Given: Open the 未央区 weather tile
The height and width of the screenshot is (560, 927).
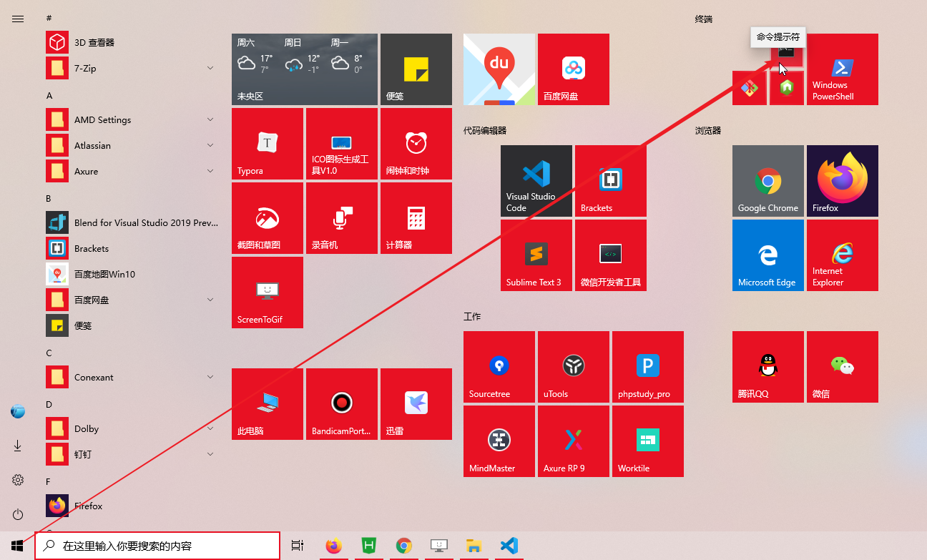Looking at the screenshot, I should (305, 69).
